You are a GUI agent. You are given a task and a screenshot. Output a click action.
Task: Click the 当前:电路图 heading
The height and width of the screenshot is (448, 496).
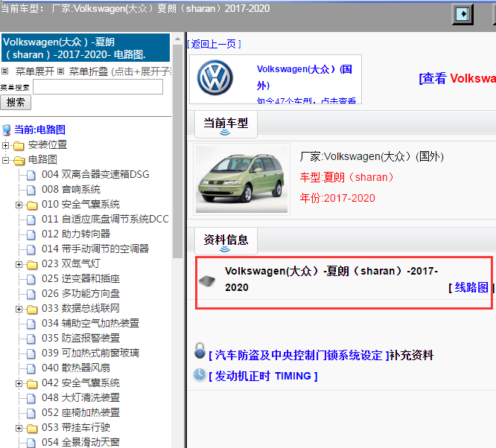click(x=40, y=130)
